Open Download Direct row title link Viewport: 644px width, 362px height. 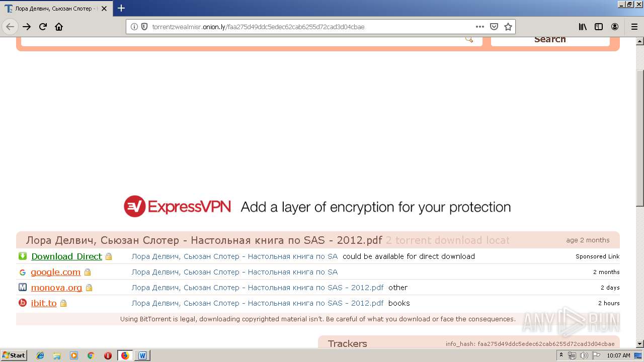pos(234,256)
